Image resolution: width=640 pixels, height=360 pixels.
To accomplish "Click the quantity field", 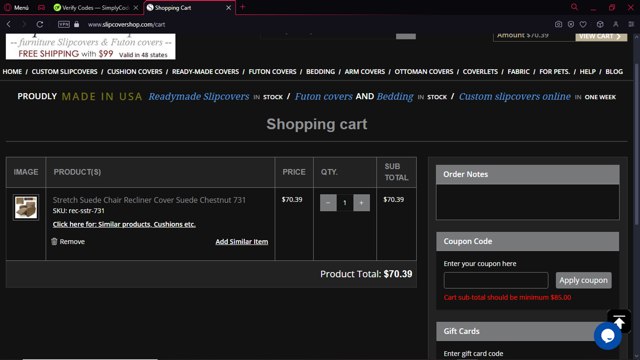I will (x=345, y=203).
